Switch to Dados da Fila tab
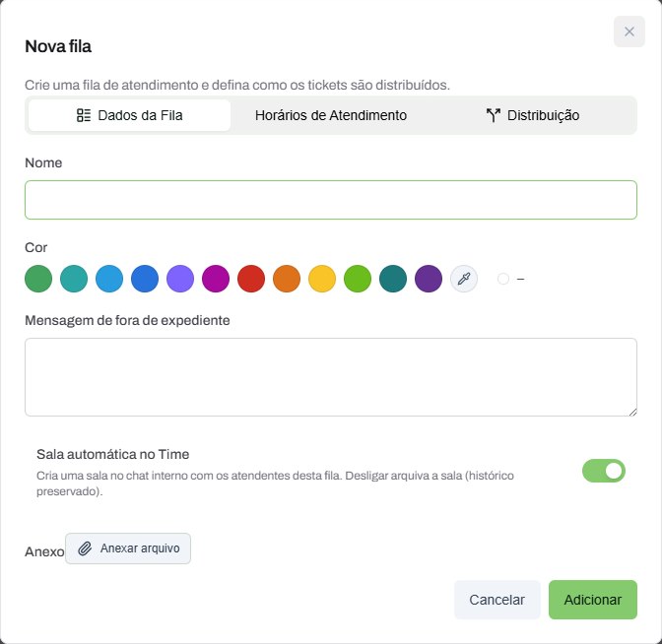 [x=130, y=115]
